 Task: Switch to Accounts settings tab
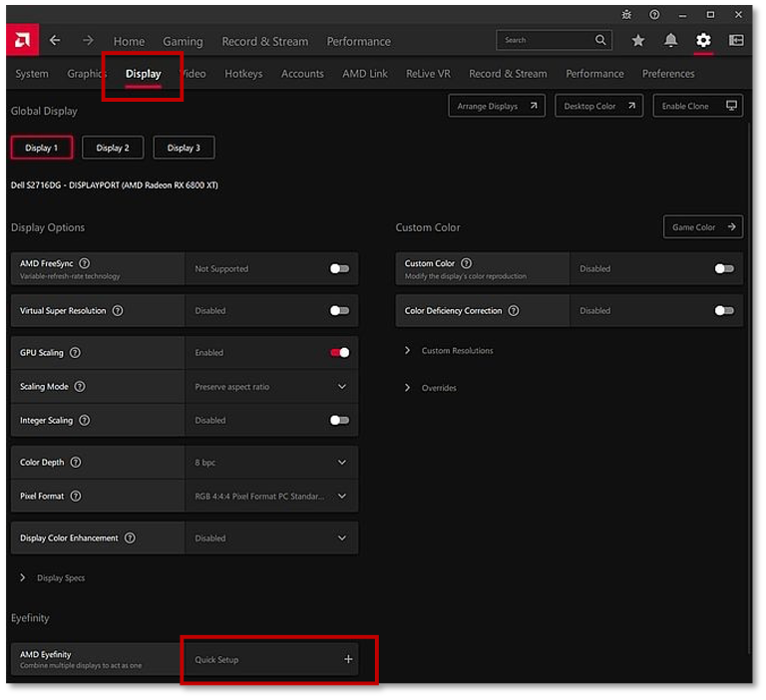[x=302, y=74]
